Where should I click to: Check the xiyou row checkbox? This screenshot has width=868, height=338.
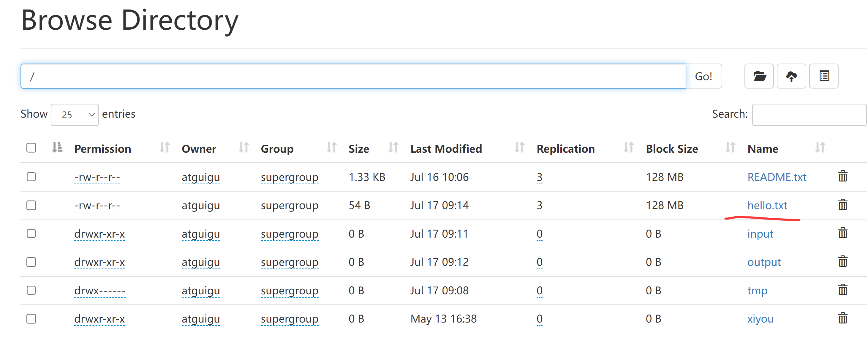point(31,319)
